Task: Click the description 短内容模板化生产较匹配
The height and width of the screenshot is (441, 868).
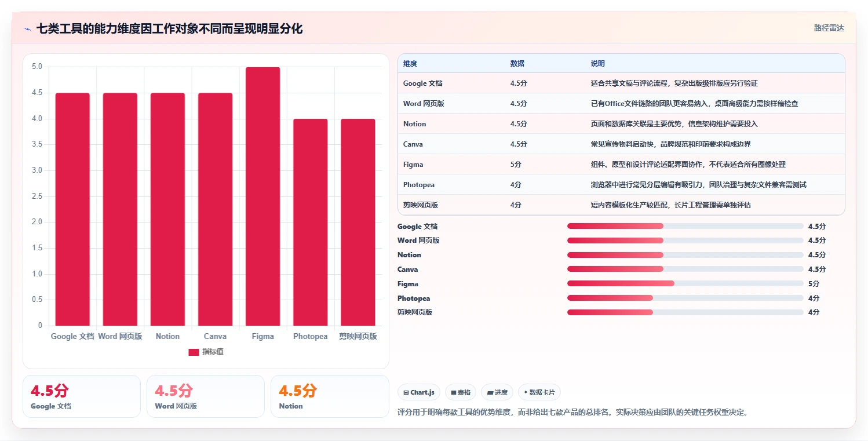Action: point(671,205)
